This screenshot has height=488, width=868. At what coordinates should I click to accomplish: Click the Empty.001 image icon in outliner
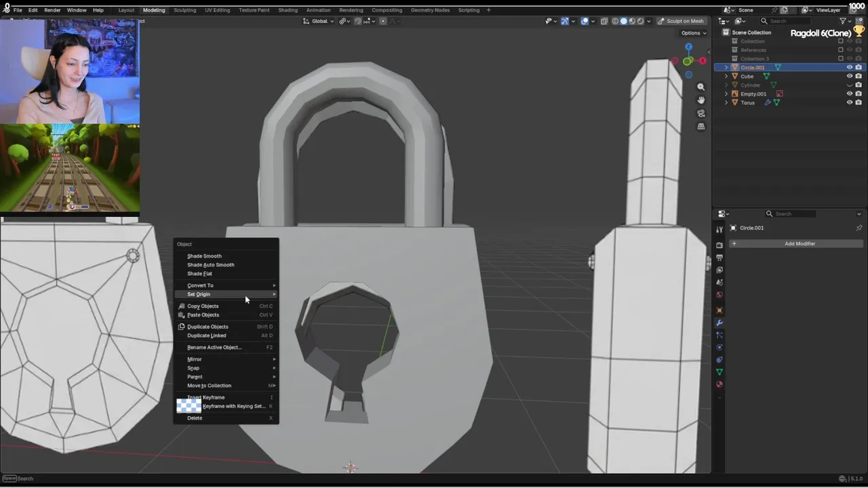[779, 94]
